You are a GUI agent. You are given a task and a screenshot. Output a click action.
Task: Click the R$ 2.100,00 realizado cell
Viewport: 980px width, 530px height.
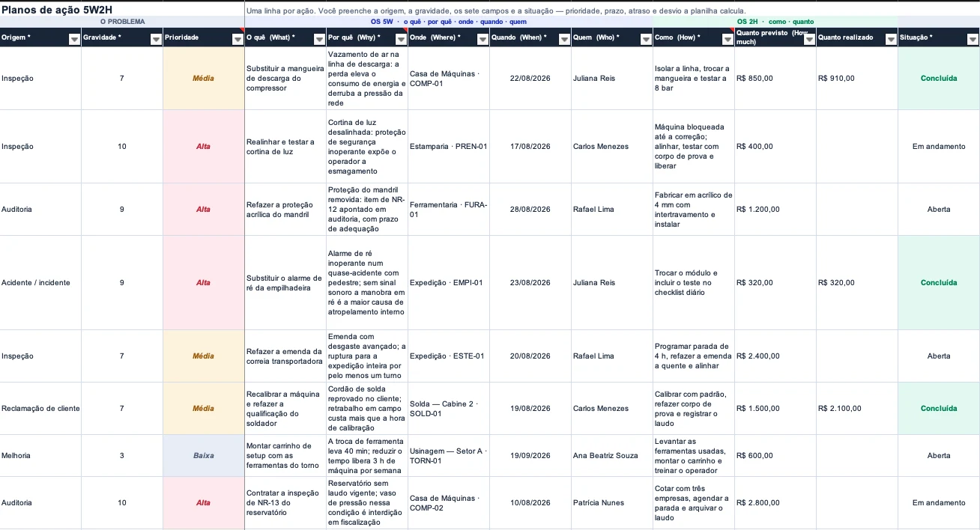857,409
